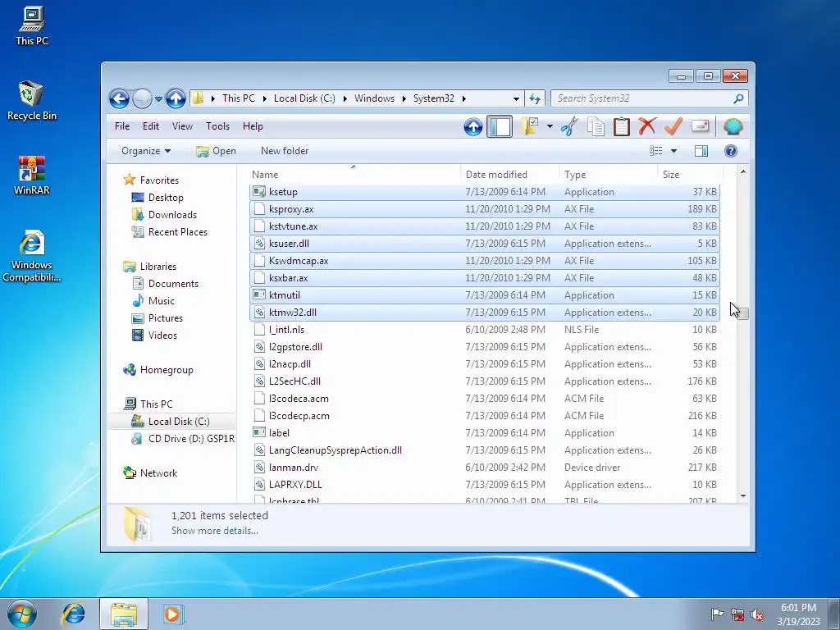
Task: Open Folder Options from the toolbar icon
Action: point(531,126)
